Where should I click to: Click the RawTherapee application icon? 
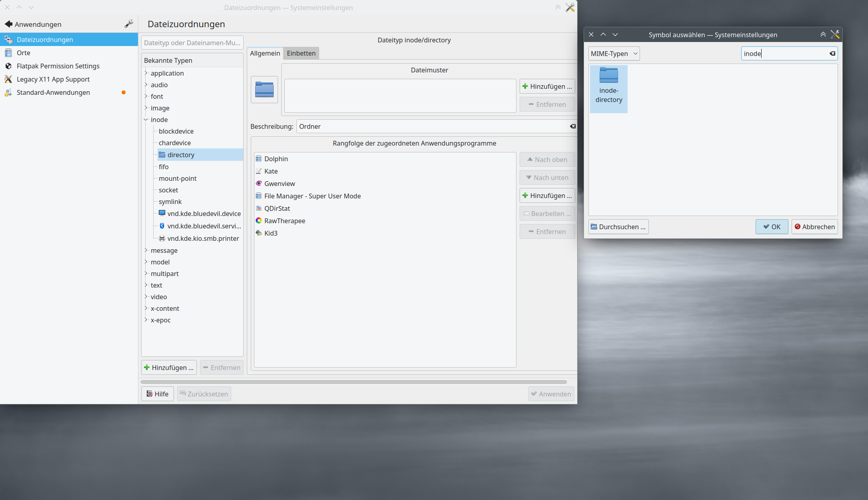click(x=259, y=221)
